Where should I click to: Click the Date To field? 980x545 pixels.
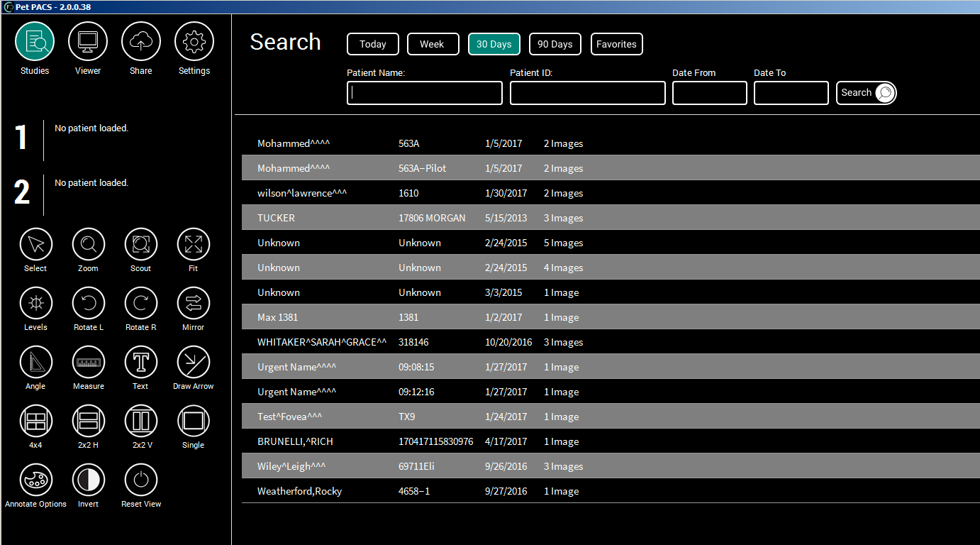tap(791, 93)
